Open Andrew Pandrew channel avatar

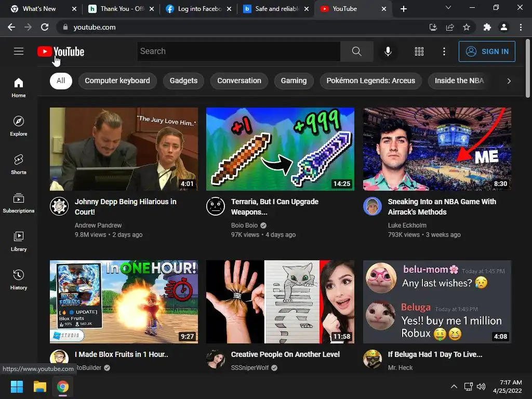59,206
